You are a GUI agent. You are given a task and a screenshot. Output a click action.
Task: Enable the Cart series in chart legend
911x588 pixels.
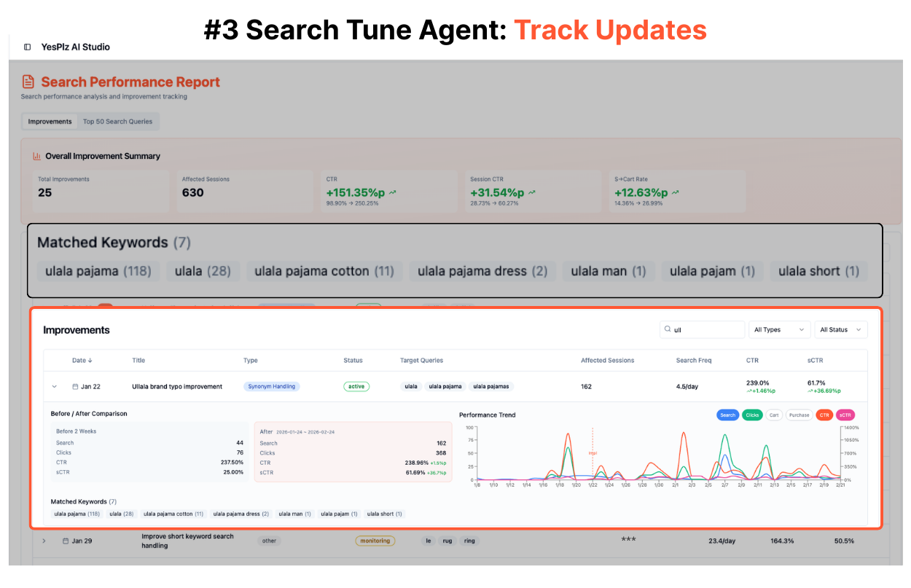pyautogui.click(x=774, y=415)
